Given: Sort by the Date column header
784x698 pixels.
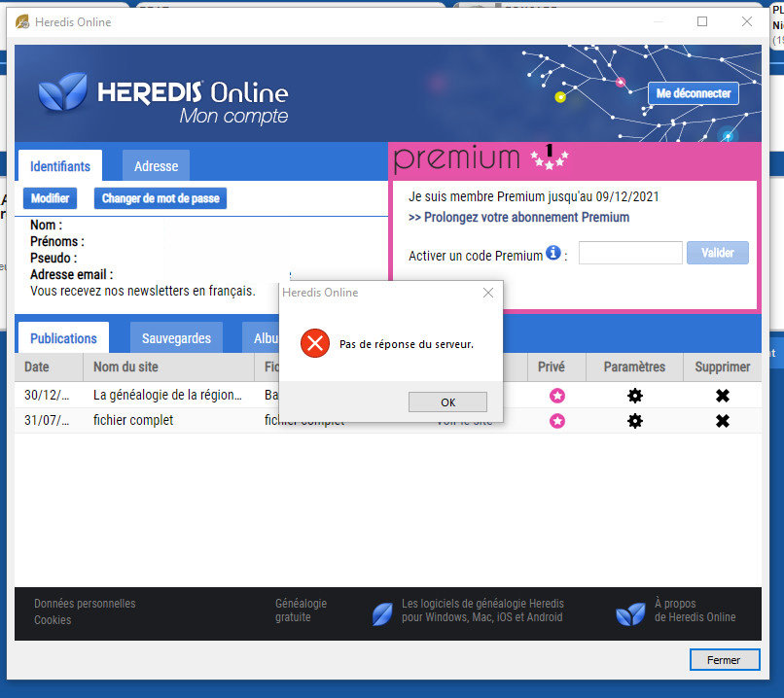Looking at the screenshot, I should tap(49, 366).
